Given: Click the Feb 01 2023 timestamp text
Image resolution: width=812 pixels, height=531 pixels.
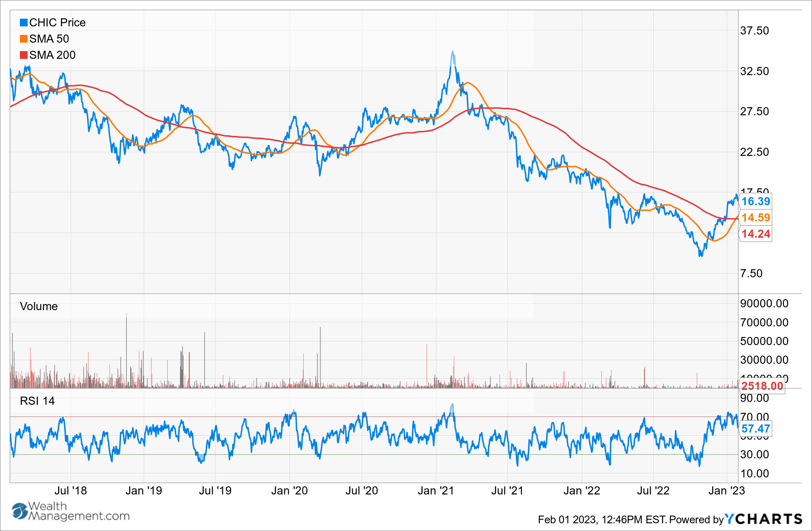Looking at the screenshot, I should (x=602, y=520).
